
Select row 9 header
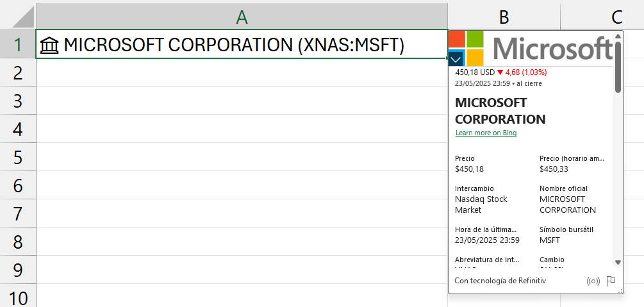[x=18, y=269]
